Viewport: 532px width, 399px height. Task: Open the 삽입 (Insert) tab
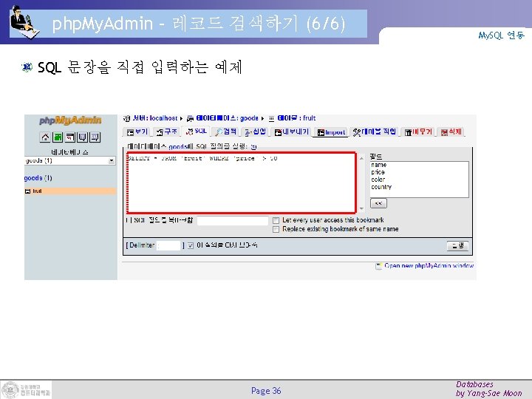pos(256,132)
